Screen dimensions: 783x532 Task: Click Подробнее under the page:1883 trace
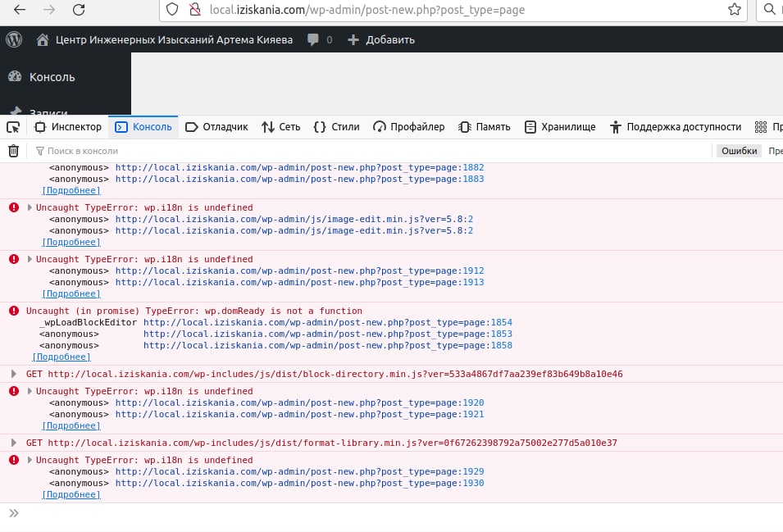click(71, 191)
